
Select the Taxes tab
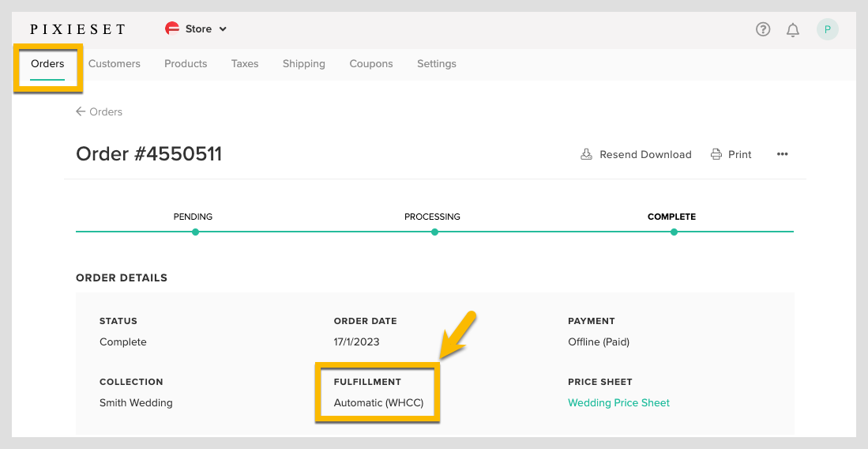[x=245, y=63]
